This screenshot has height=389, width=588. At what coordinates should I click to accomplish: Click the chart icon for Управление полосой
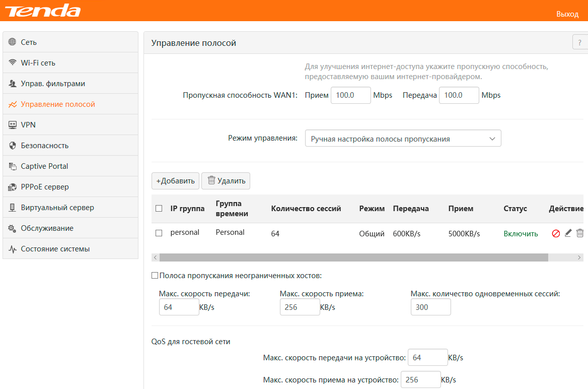coord(13,104)
